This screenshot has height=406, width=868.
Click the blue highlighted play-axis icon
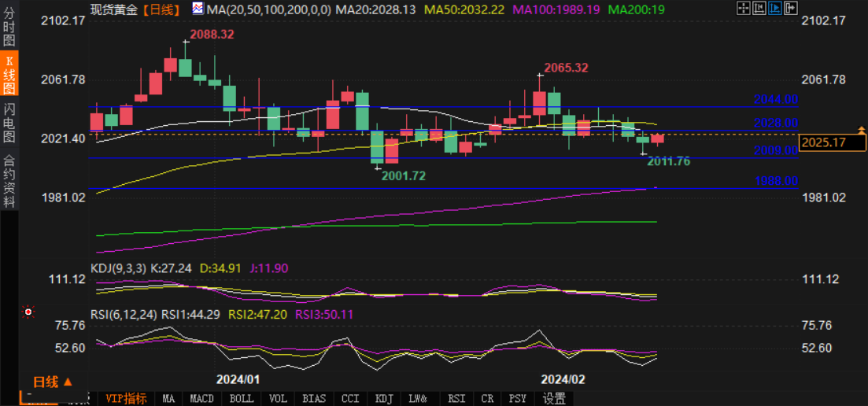click(x=775, y=9)
